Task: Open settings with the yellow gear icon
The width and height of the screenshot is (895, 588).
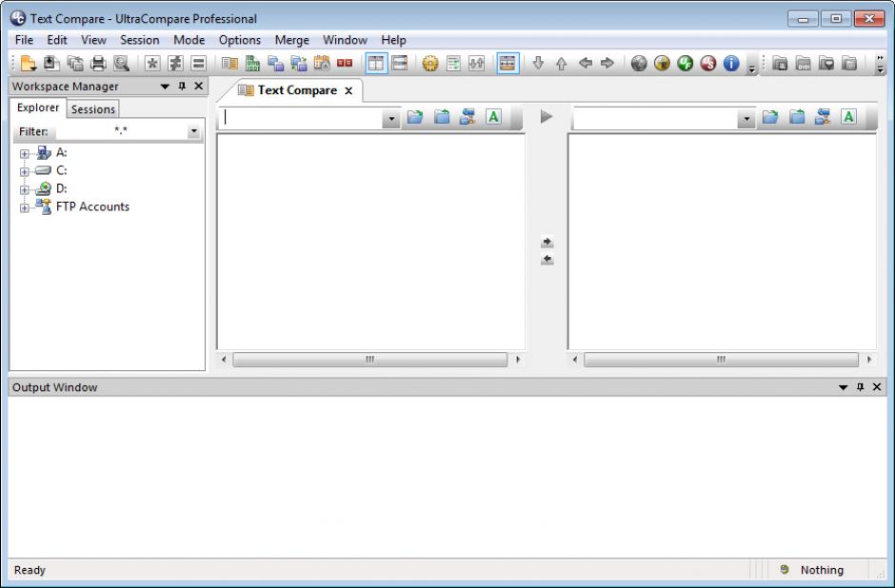Action: [x=429, y=64]
